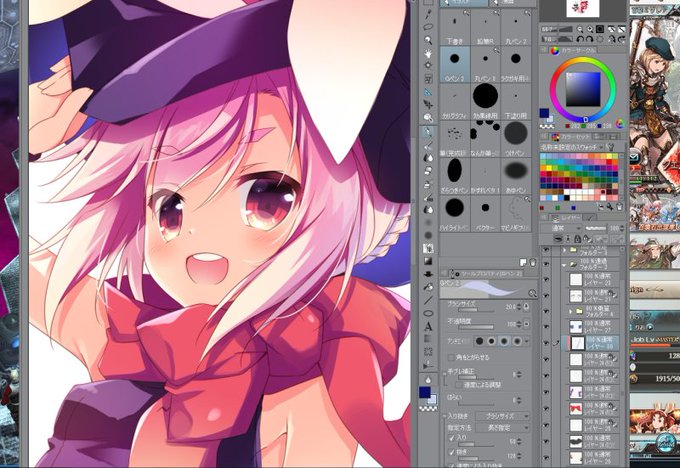Pick the dark blue main color swatch in tool palette

pyautogui.click(x=425, y=393)
